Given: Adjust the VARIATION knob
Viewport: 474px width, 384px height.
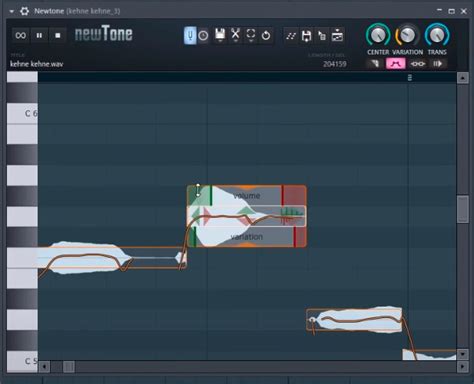Looking at the screenshot, I should 407,35.
